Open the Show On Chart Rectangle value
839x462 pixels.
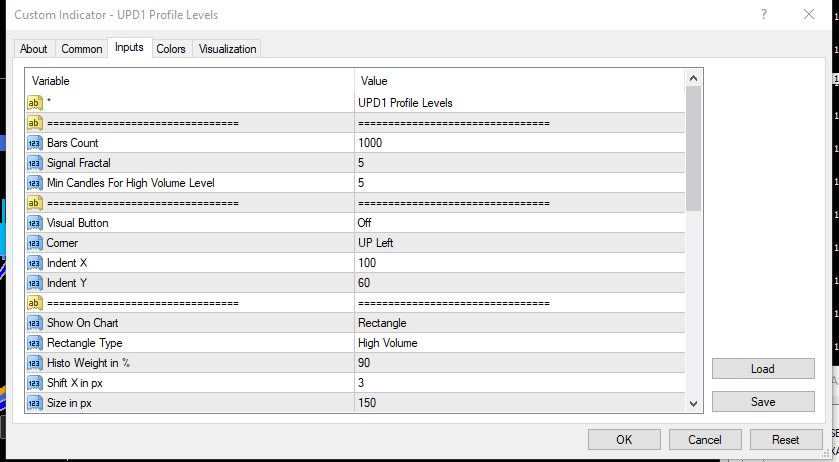coord(520,323)
